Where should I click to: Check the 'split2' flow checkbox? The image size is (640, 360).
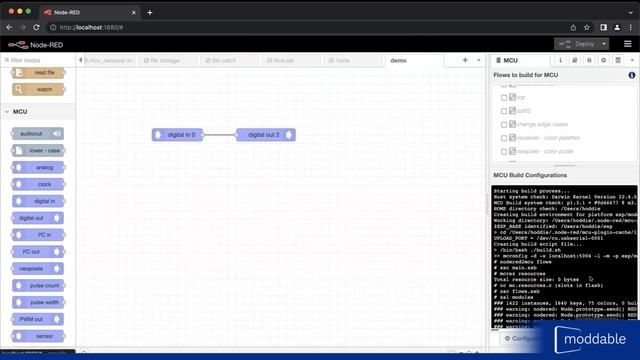click(504, 111)
